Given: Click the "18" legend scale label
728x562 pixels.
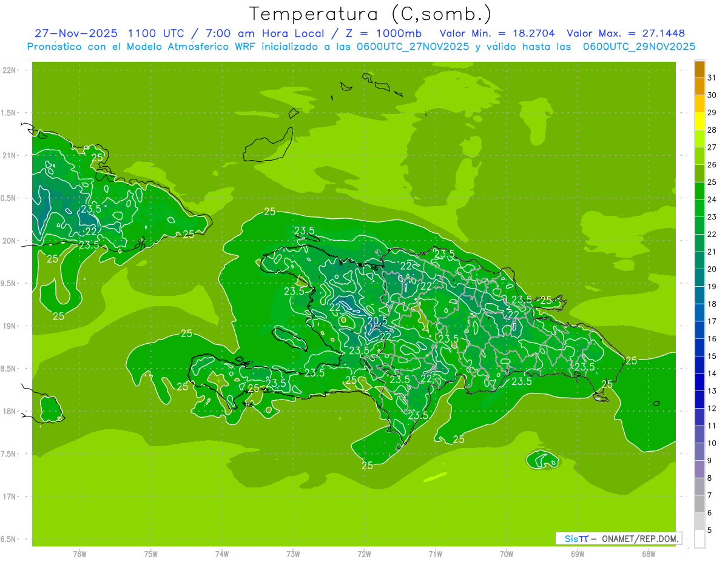Looking at the screenshot, I should click(x=712, y=304).
